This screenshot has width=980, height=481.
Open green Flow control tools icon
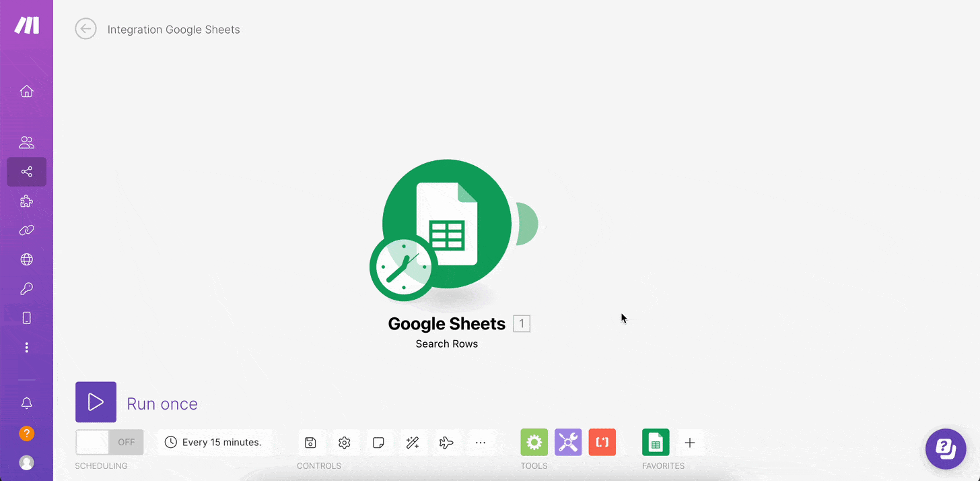click(534, 443)
